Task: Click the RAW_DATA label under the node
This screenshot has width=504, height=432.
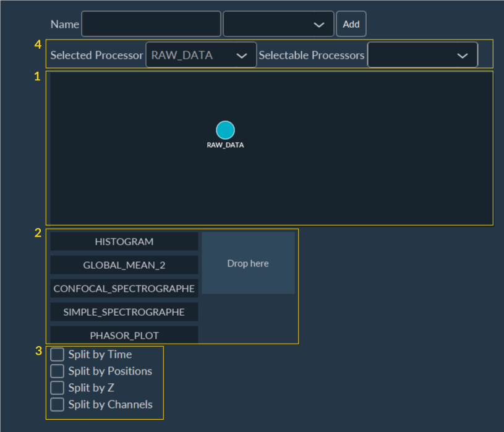Action: tap(225, 146)
